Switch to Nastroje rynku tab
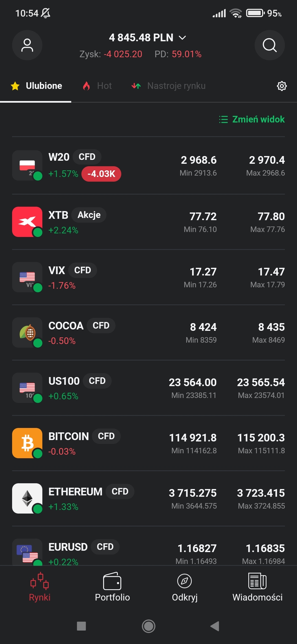 tap(168, 86)
